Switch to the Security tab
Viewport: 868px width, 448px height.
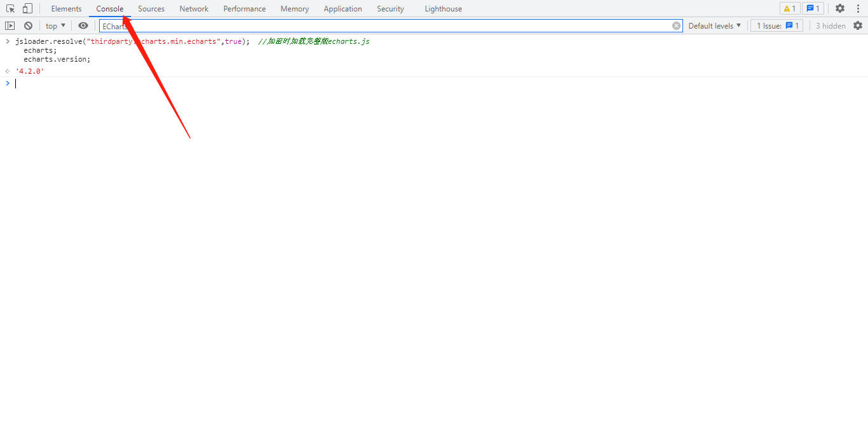[x=390, y=9]
